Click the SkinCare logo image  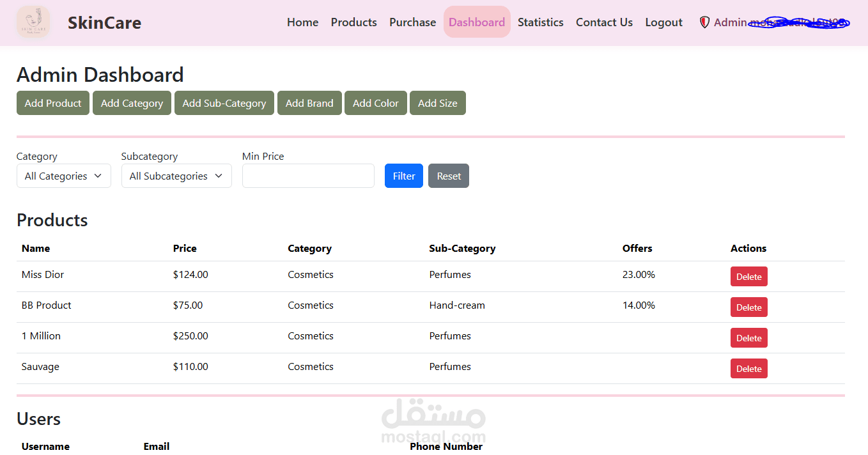pyautogui.click(x=33, y=22)
